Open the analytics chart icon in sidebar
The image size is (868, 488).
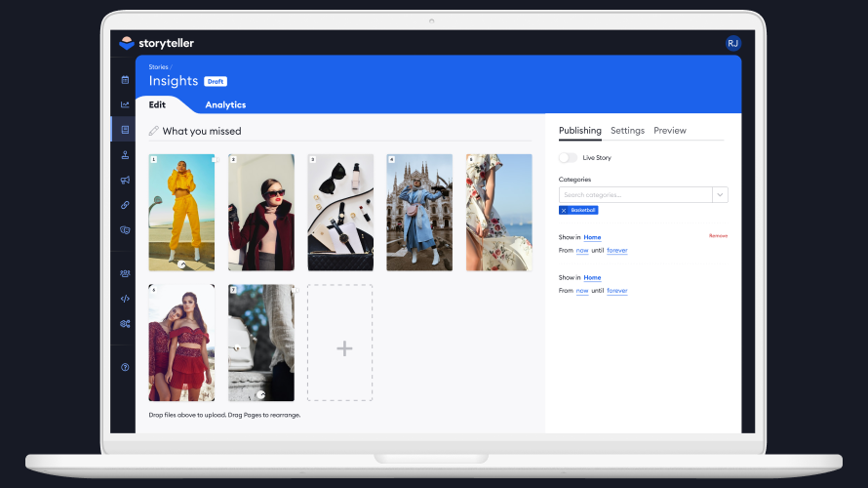[125, 104]
